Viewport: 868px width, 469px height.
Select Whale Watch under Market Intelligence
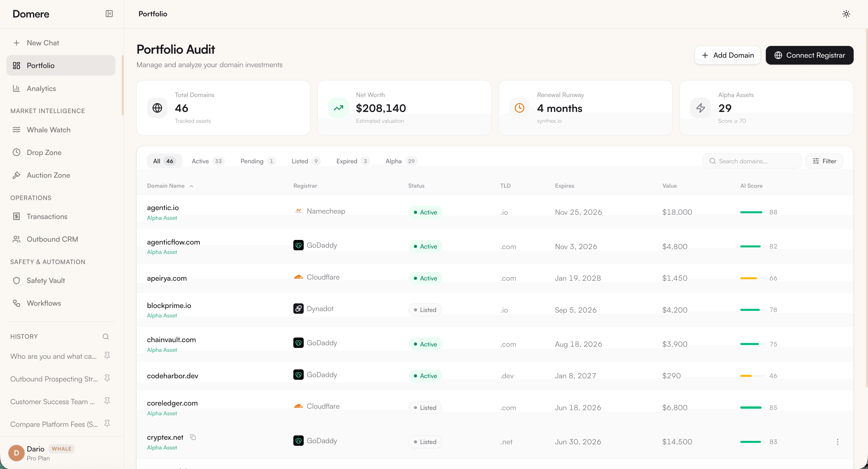click(x=49, y=130)
